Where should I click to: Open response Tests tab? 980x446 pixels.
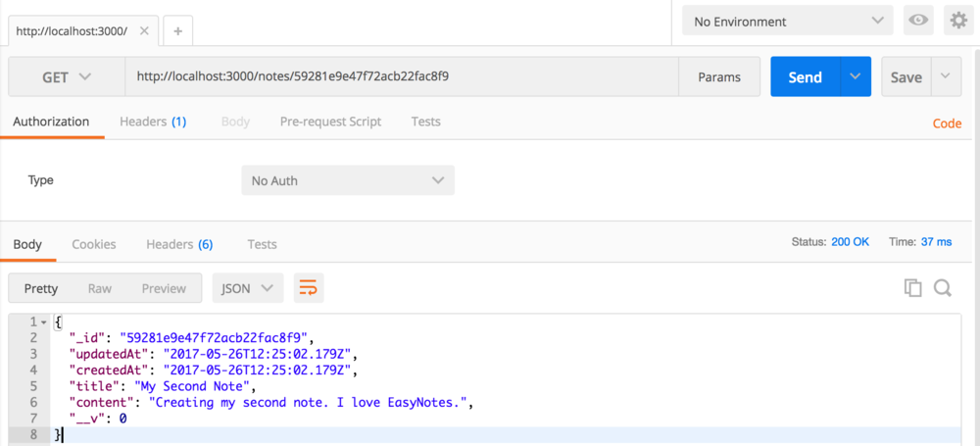click(262, 244)
